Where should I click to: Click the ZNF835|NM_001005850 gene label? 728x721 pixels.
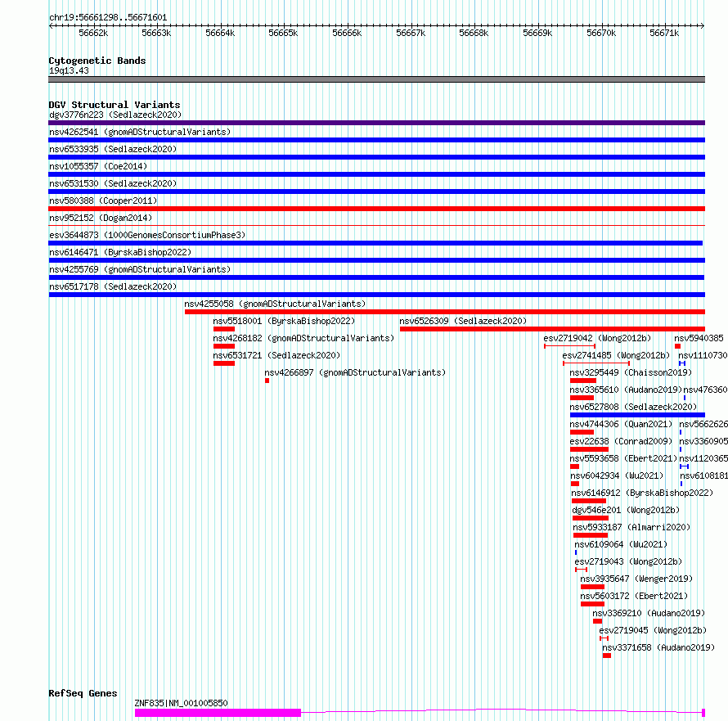[181, 703]
